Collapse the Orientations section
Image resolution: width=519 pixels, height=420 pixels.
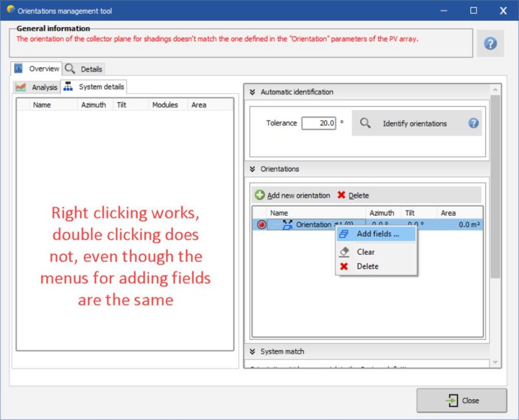pos(252,169)
